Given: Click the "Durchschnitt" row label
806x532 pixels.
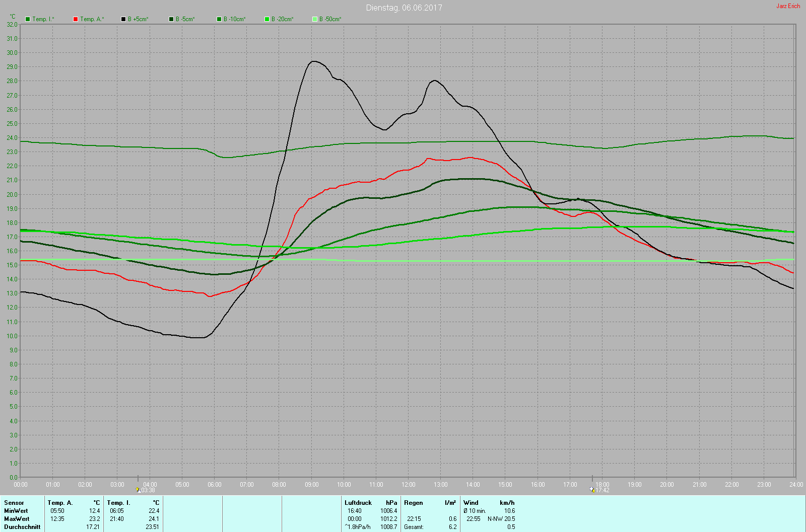Looking at the screenshot, I should (x=22, y=527).
